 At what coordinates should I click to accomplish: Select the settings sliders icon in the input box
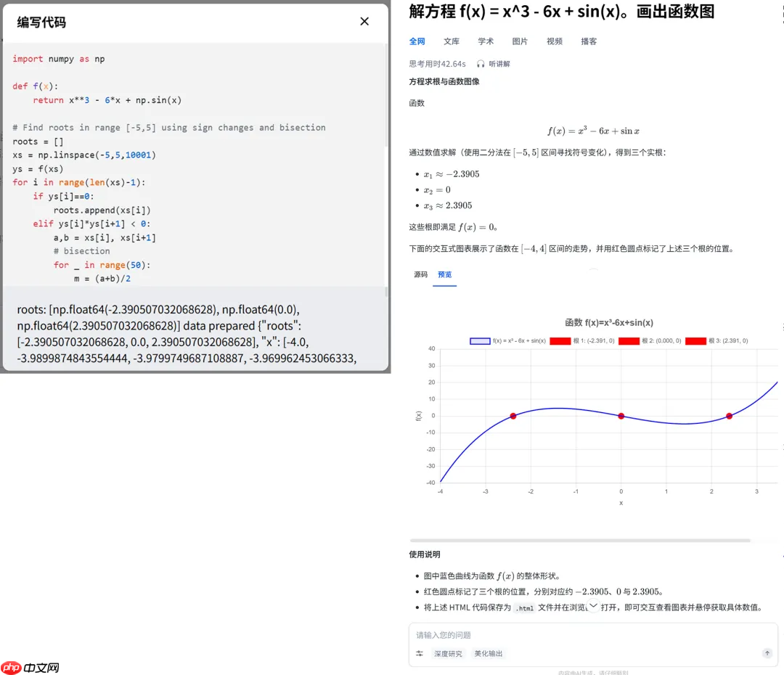point(419,653)
